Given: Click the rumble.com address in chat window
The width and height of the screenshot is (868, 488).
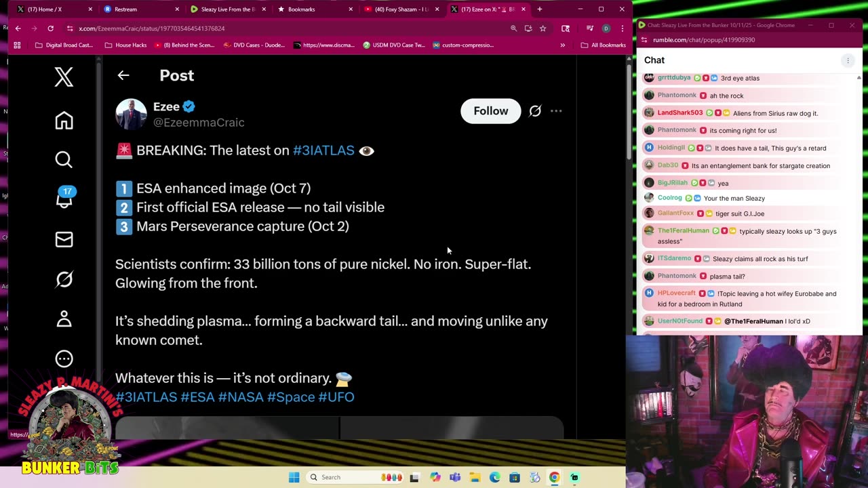Looking at the screenshot, I should [x=704, y=40].
